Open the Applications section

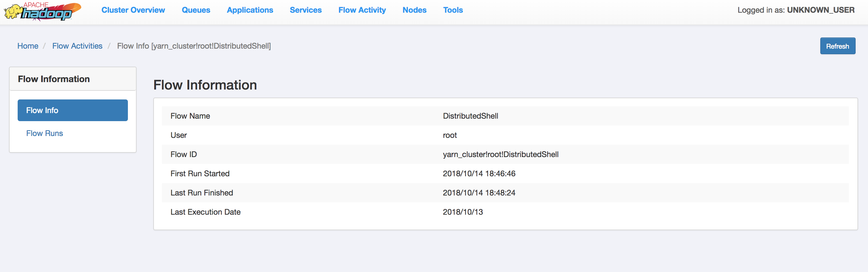250,10
